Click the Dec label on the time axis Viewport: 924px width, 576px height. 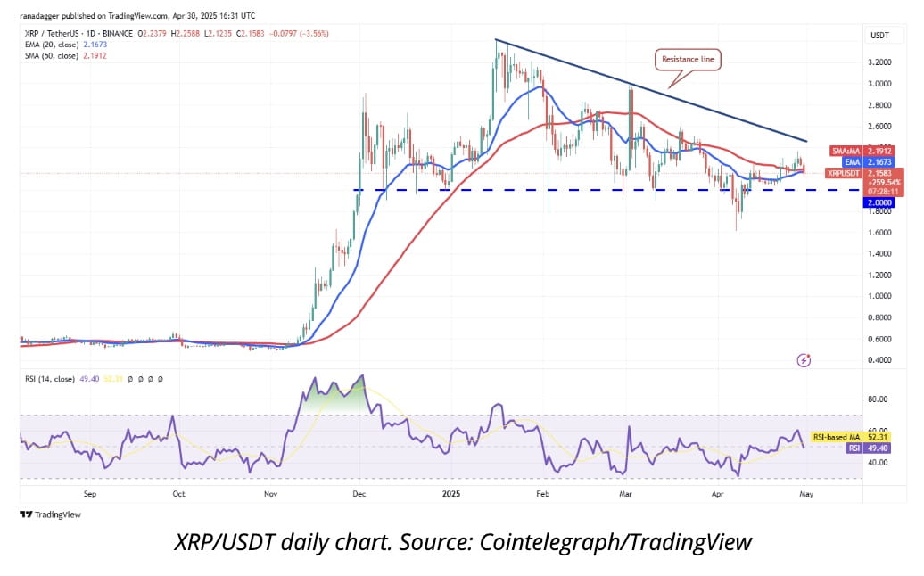click(359, 494)
